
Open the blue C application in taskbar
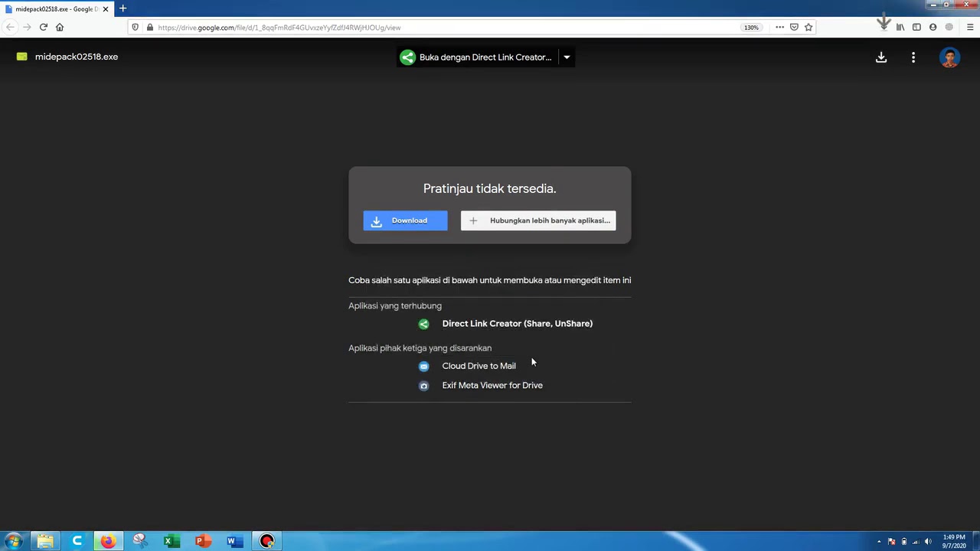pyautogui.click(x=77, y=541)
